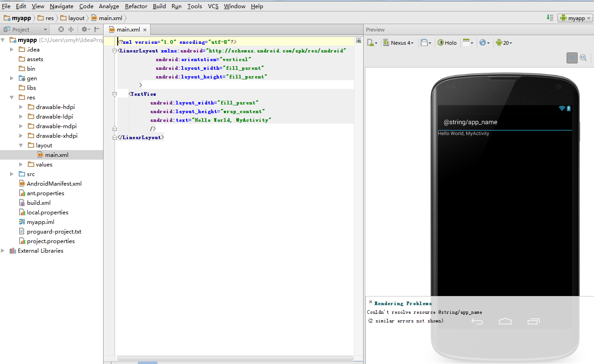This screenshot has width=594, height=364.
Task: Click the Make Project build icon
Action: click(x=550, y=18)
